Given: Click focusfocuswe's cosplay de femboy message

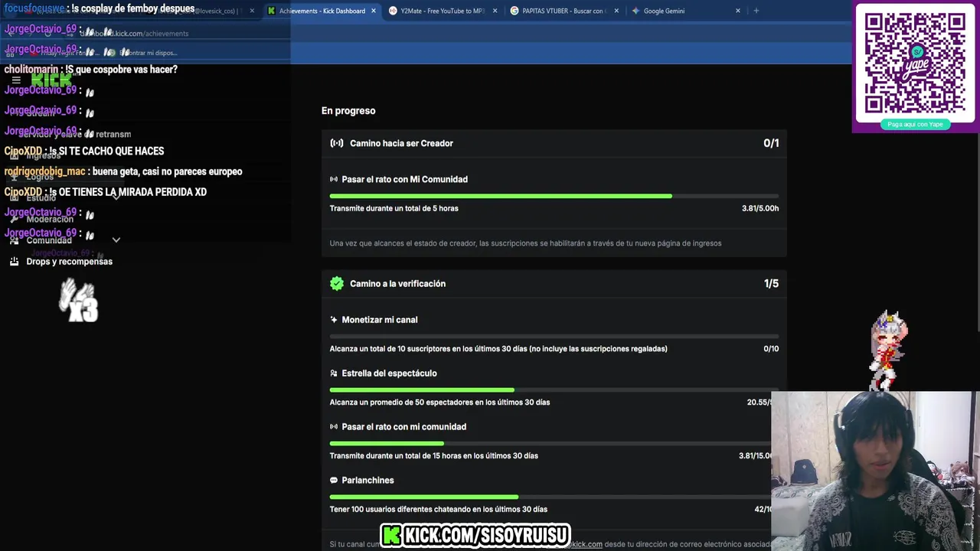Looking at the screenshot, I should pyautogui.click(x=100, y=8).
